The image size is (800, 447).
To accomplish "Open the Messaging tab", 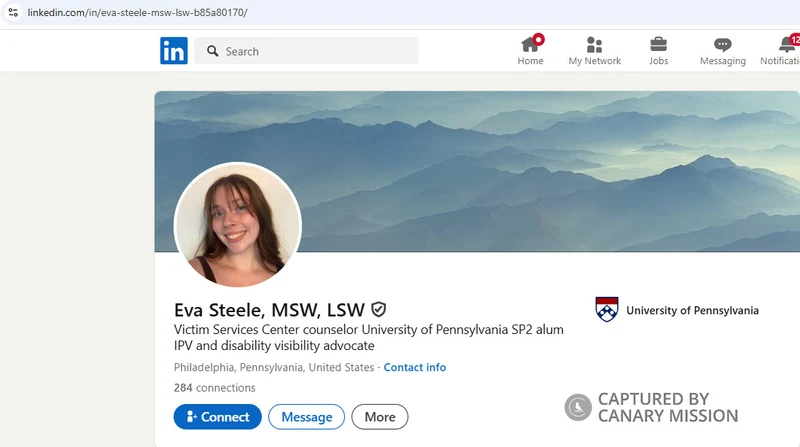I will (722, 52).
